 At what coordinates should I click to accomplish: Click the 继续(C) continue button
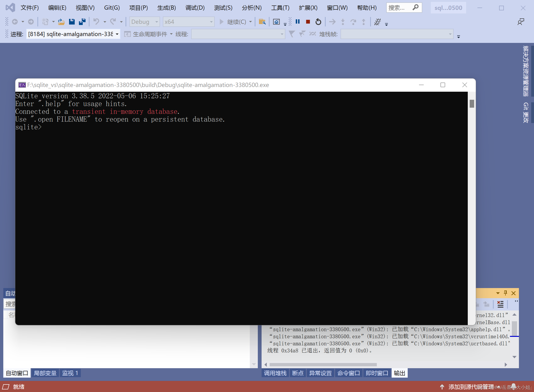(233, 22)
